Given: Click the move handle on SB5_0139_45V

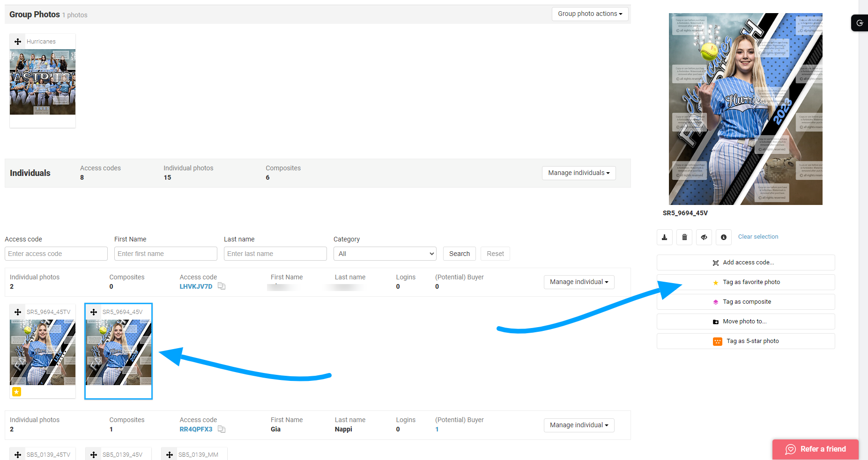Looking at the screenshot, I should [94, 455].
